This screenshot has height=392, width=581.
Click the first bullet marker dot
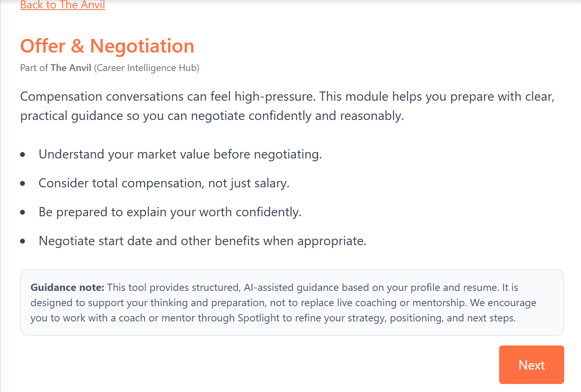click(23, 154)
